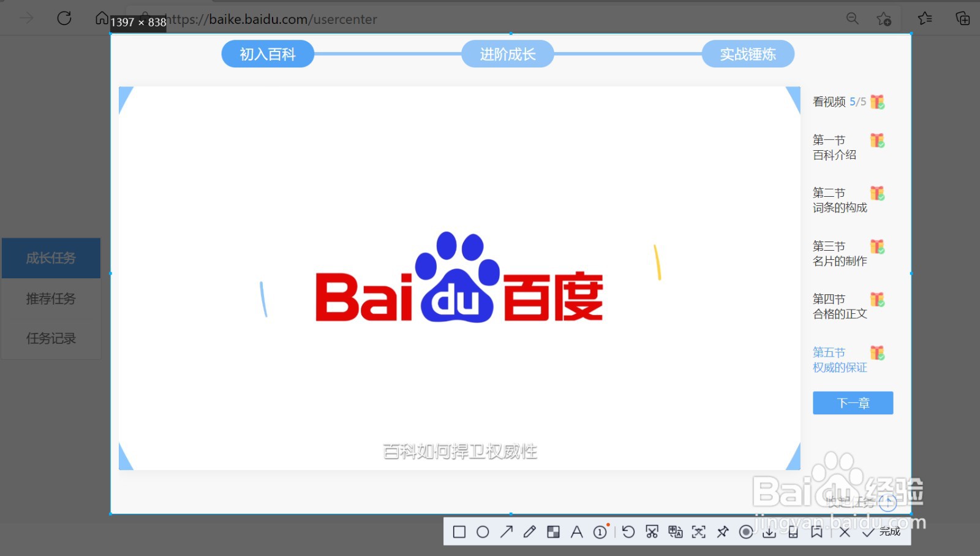Screen dimensions: 980x556
Task: Switch to 实战锤炼 stage tab
Action: point(748,54)
